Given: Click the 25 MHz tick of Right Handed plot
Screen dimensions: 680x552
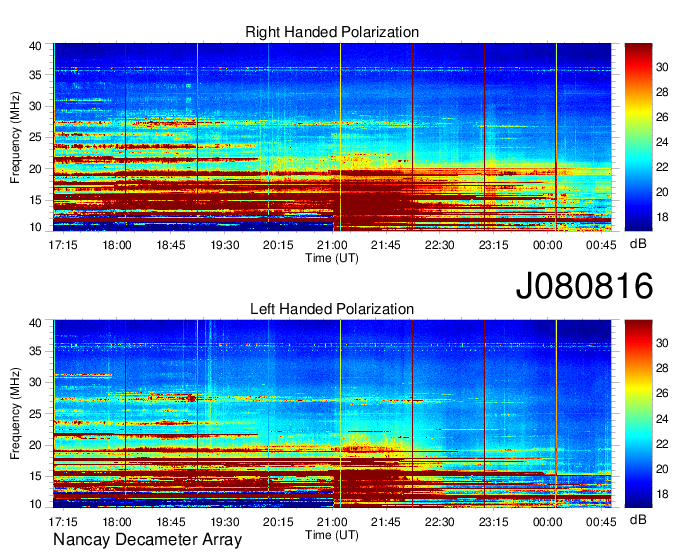Looking at the screenshot, I should [35, 138].
